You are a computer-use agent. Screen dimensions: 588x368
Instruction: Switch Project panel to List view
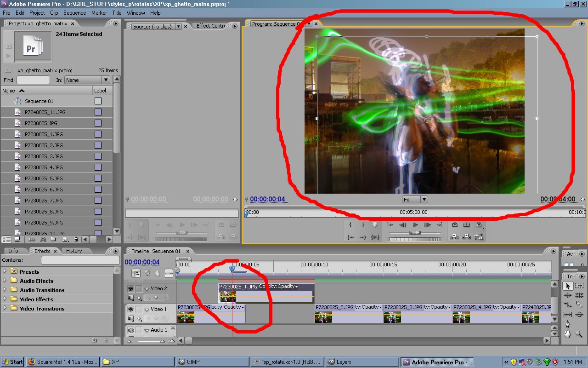[6, 240]
